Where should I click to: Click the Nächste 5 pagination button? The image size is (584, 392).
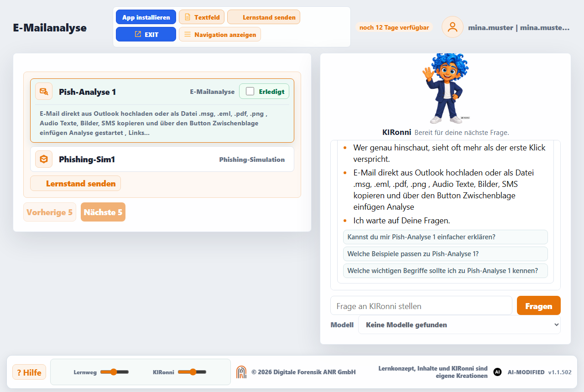(x=103, y=212)
